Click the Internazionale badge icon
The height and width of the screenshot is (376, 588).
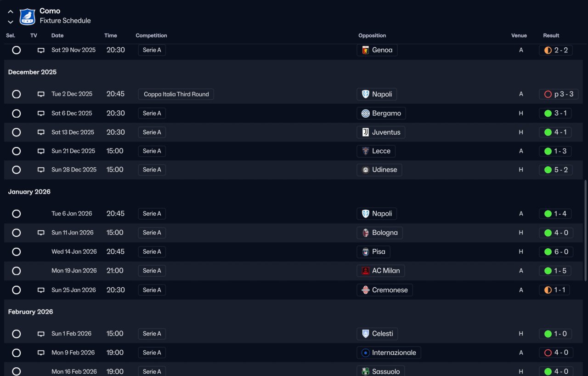pos(366,353)
